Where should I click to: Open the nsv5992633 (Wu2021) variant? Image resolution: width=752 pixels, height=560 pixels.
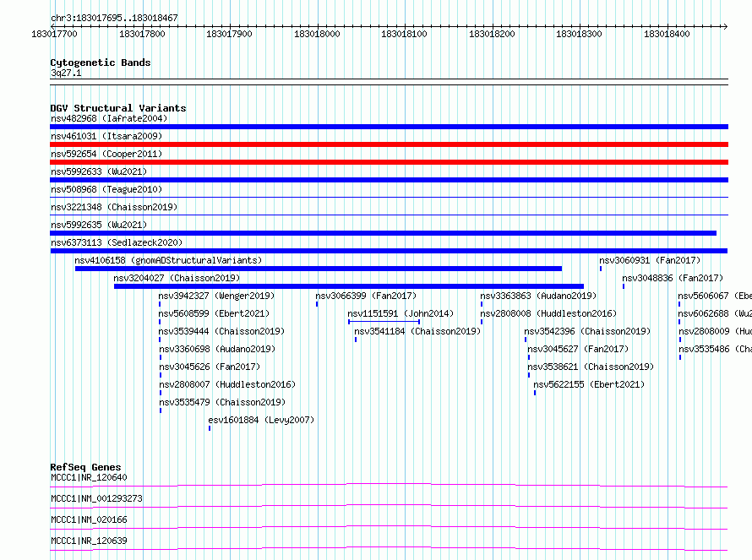99,171
